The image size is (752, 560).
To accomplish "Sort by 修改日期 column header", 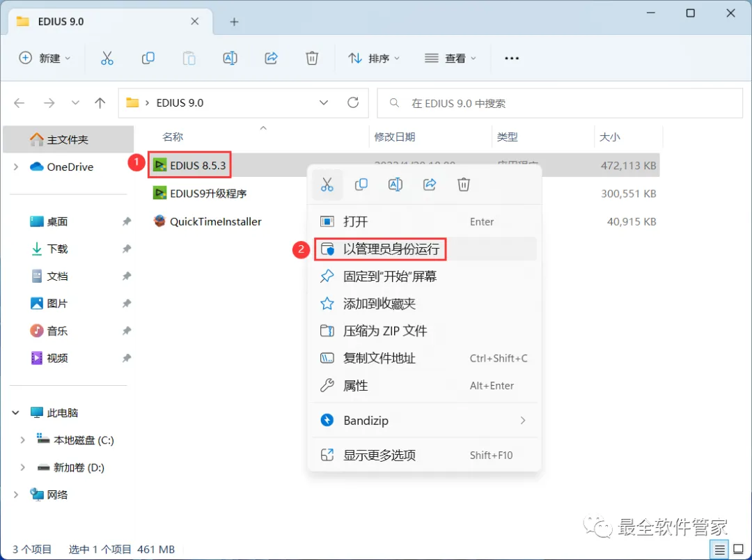I will 394,137.
